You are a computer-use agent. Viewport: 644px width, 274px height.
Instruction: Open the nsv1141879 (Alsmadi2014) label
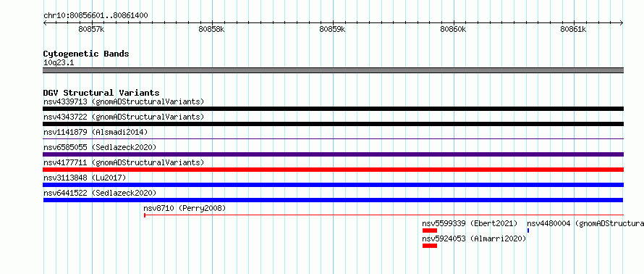point(96,132)
